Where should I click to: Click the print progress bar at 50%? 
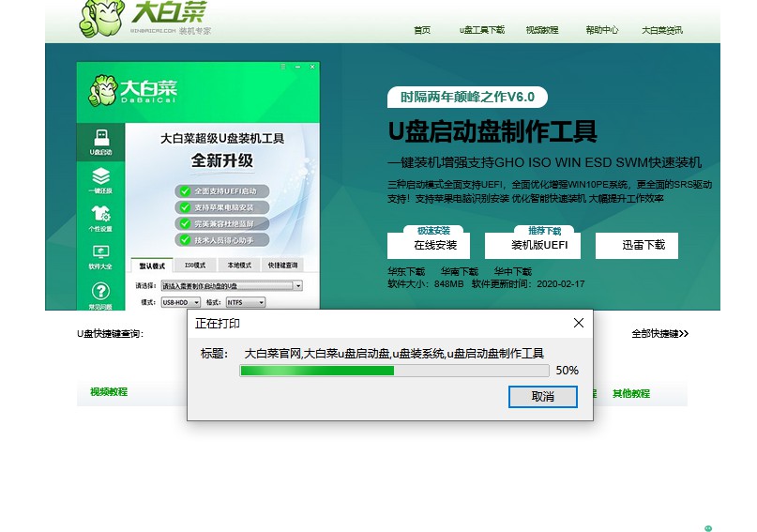click(x=394, y=371)
